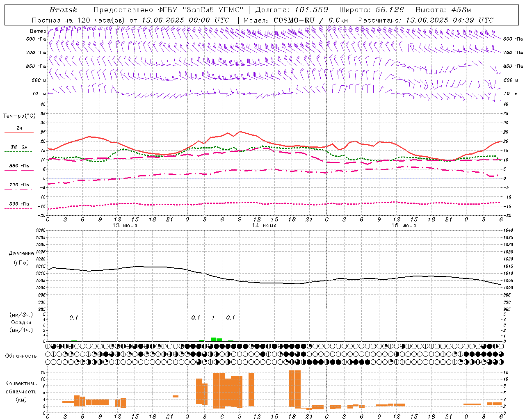This screenshot has height=420, width=525.
Task: Click the '(мм/1ч.)' precipitation unit label
Action: (x=21, y=330)
